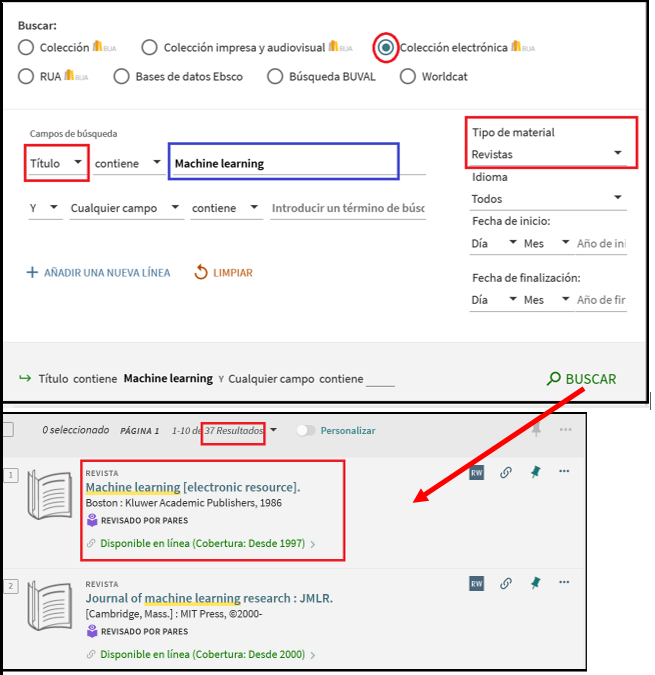Expand the Tipo de material Revistas dropdown

pyautogui.click(x=548, y=154)
